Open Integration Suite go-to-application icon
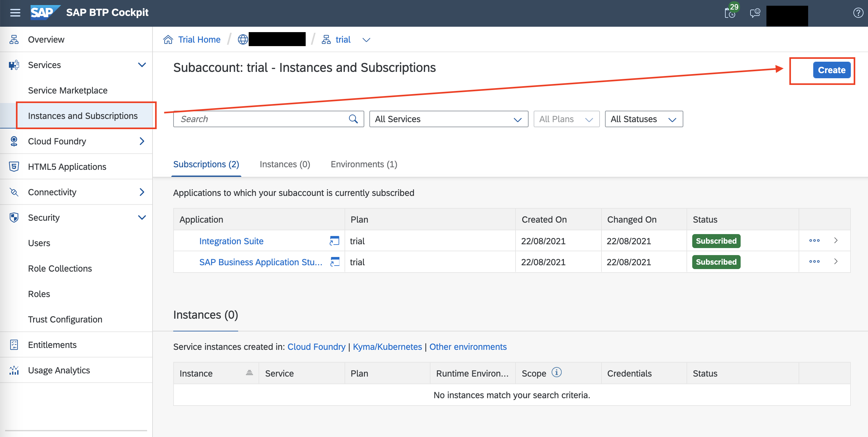 (334, 241)
